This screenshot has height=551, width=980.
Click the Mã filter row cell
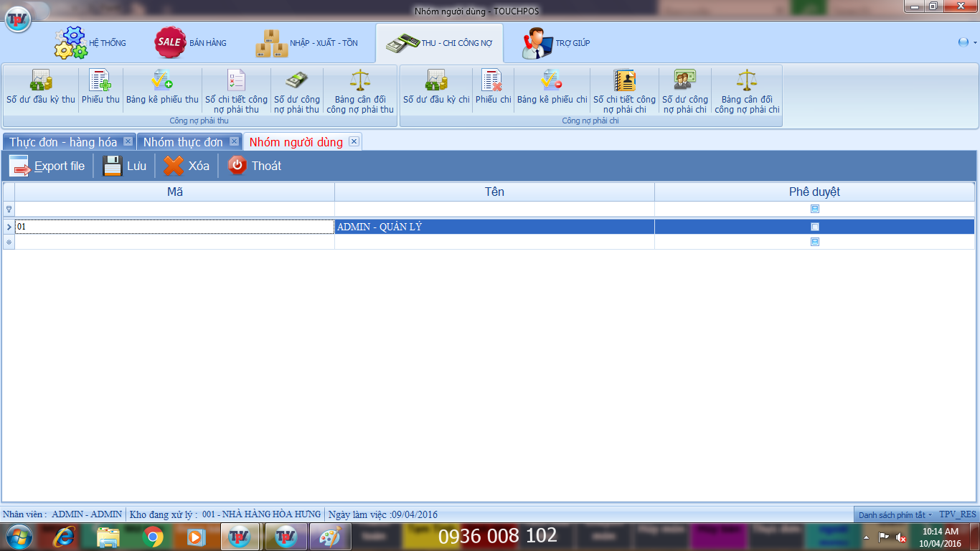[x=174, y=209]
